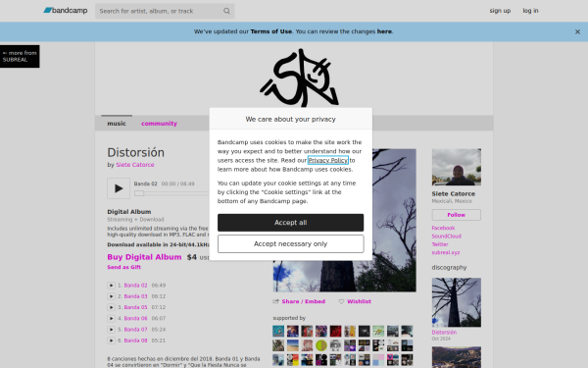
Task: Play the main album player
Action: (x=119, y=188)
